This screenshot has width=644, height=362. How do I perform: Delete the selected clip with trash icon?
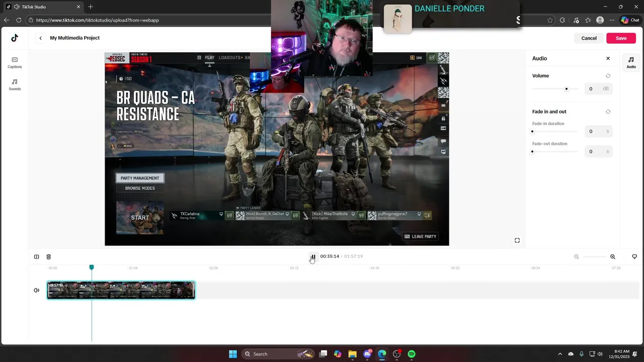[x=49, y=257]
